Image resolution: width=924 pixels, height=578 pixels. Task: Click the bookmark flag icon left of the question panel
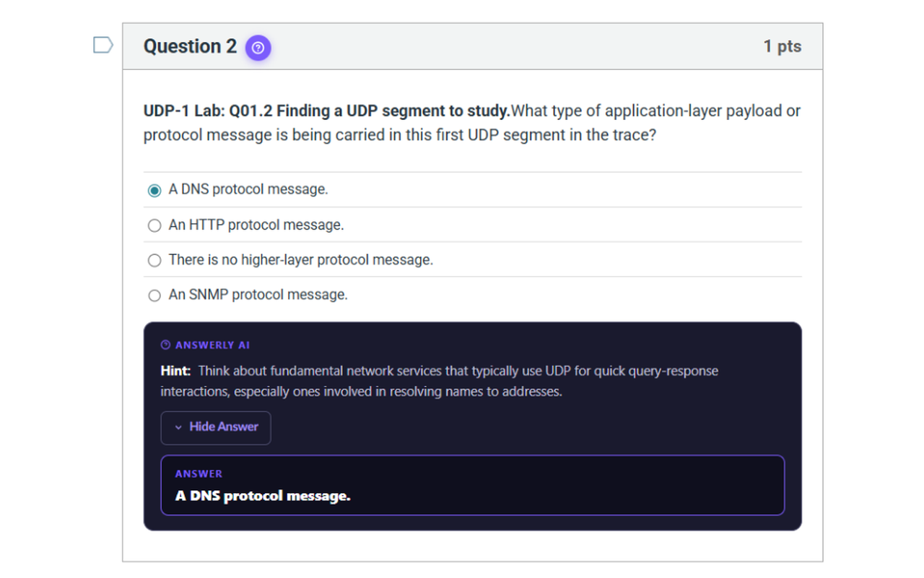[x=102, y=44]
